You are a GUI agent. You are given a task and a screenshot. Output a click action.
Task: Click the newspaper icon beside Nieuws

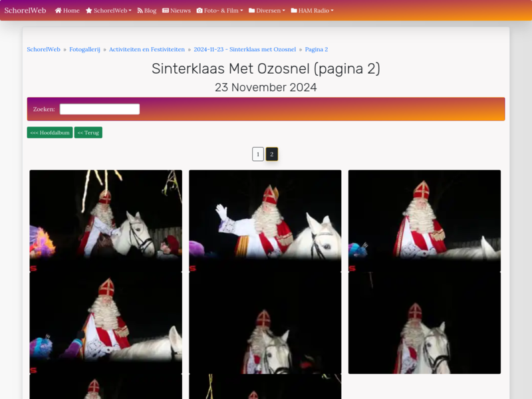166,11
